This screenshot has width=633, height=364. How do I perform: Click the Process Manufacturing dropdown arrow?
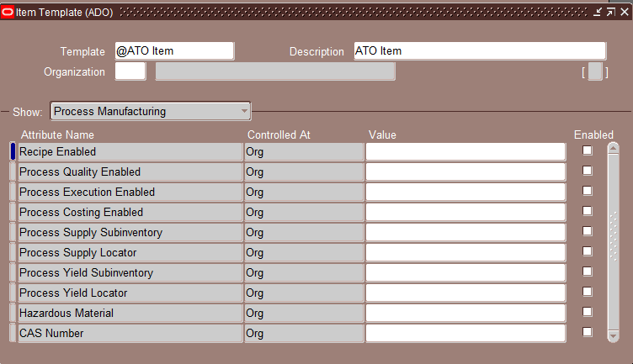tap(244, 111)
